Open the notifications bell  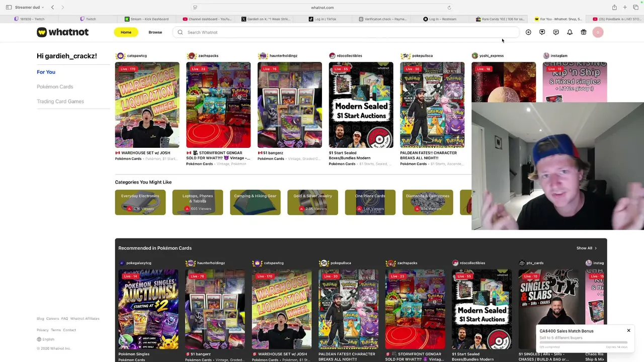pyautogui.click(x=570, y=32)
